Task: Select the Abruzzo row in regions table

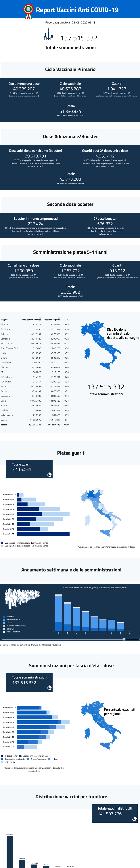Action: click(x=35, y=324)
